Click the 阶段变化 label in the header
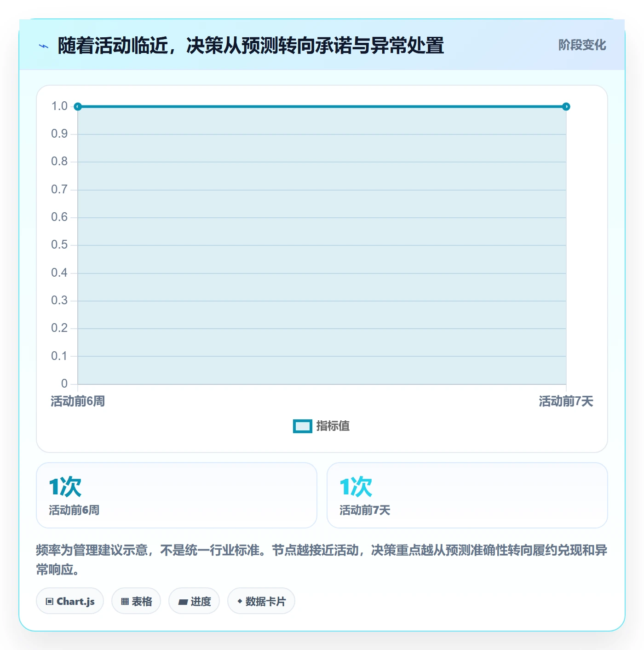Screen dimensions: 644x650 582,45
